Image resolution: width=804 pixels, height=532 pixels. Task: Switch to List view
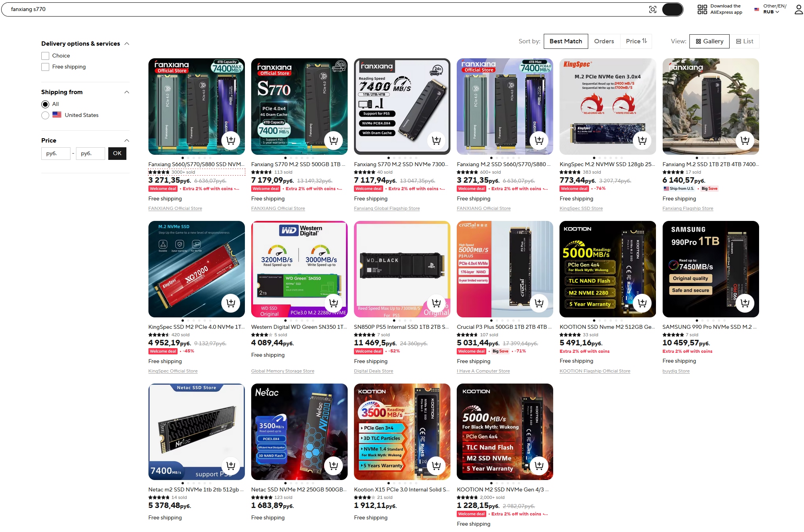(744, 41)
